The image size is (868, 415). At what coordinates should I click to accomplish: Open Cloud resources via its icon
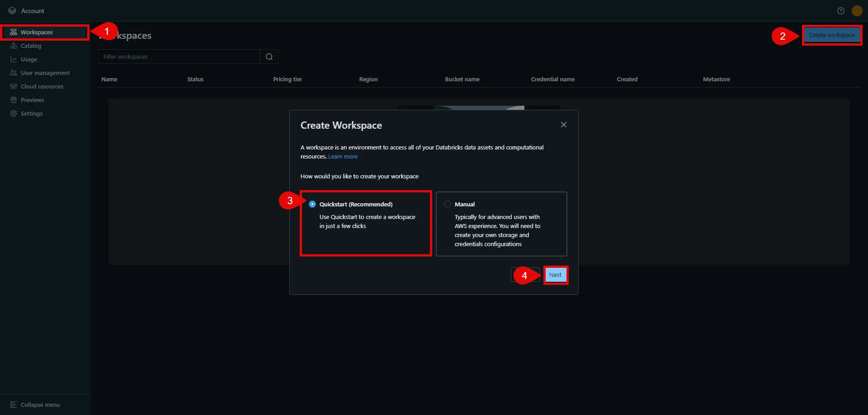click(x=13, y=86)
